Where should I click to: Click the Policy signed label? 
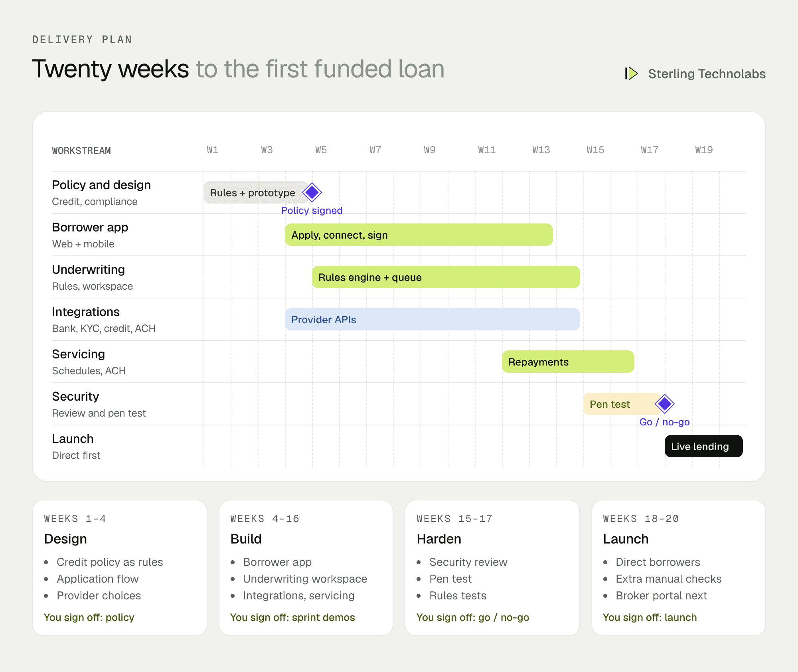pyautogui.click(x=312, y=211)
